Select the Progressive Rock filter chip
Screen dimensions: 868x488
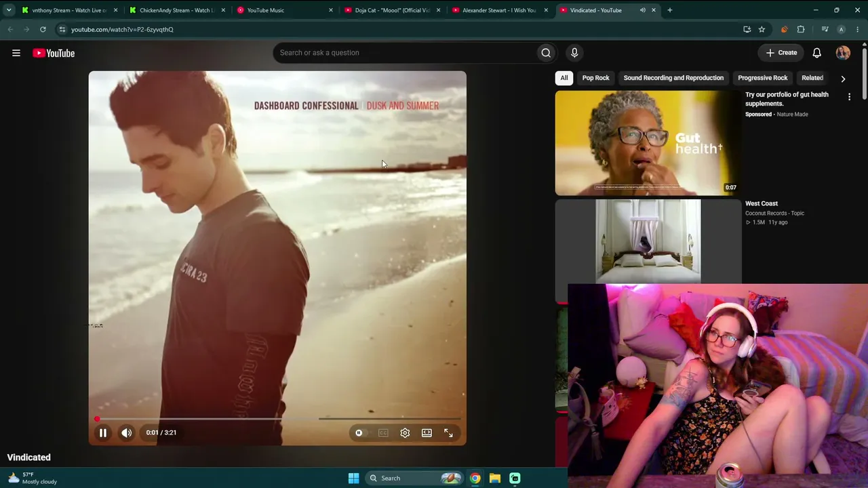tap(762, 78)
